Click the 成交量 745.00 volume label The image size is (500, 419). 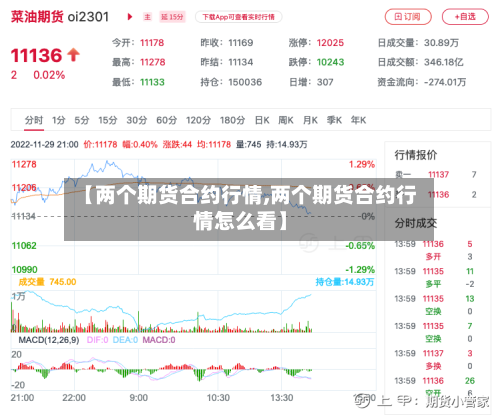pos(47,282)
